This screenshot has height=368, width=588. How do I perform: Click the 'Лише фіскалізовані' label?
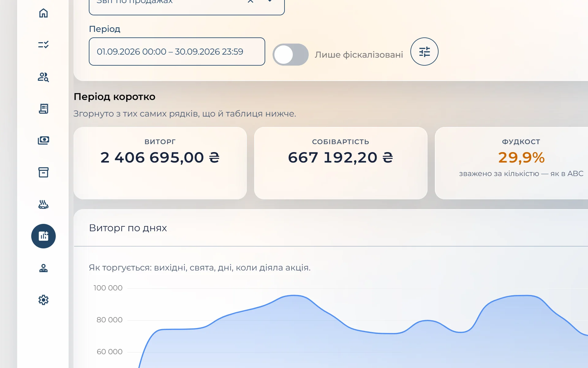click(x=359, y=55)
